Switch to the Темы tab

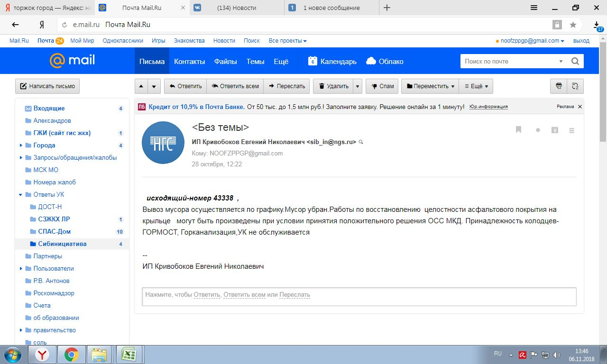click(x=255, y=61)
